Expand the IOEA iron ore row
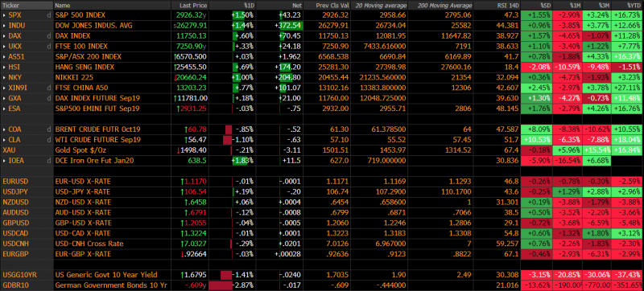The image size is (644, 291). (x=5, y=161)
